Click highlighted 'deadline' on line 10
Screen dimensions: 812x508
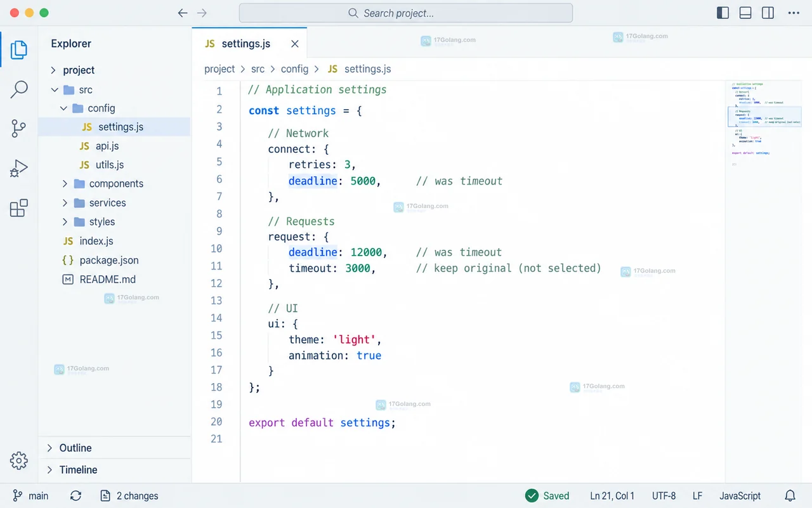pyautogui.click(x=313, y=252)
